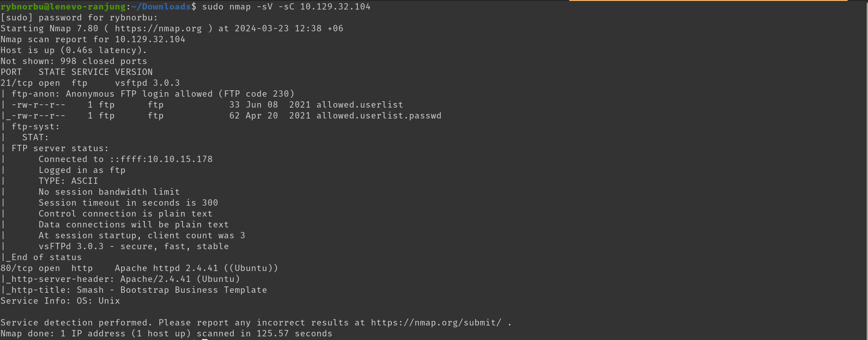Click the 21/tcp open port entry
The image size is (868, 340).
tap(30, 83)
